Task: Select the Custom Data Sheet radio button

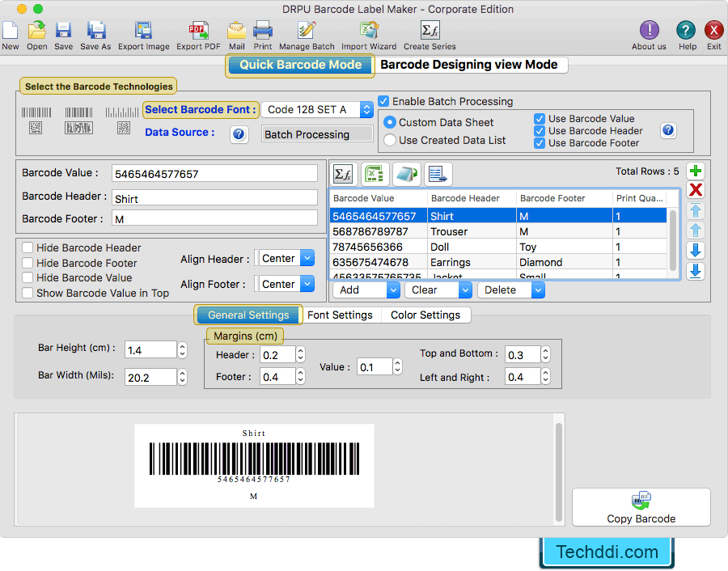Action: 390,123
